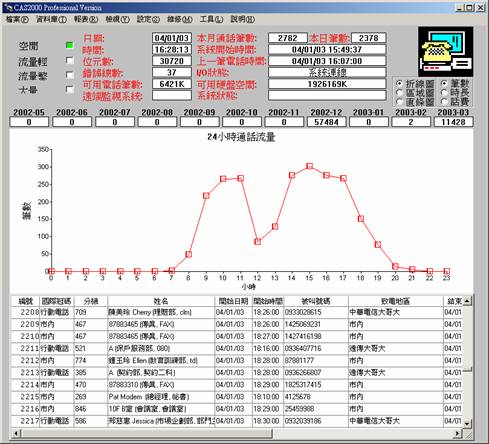
Task: Click the telephone and computer logo icon
Action: coord(445,52)
